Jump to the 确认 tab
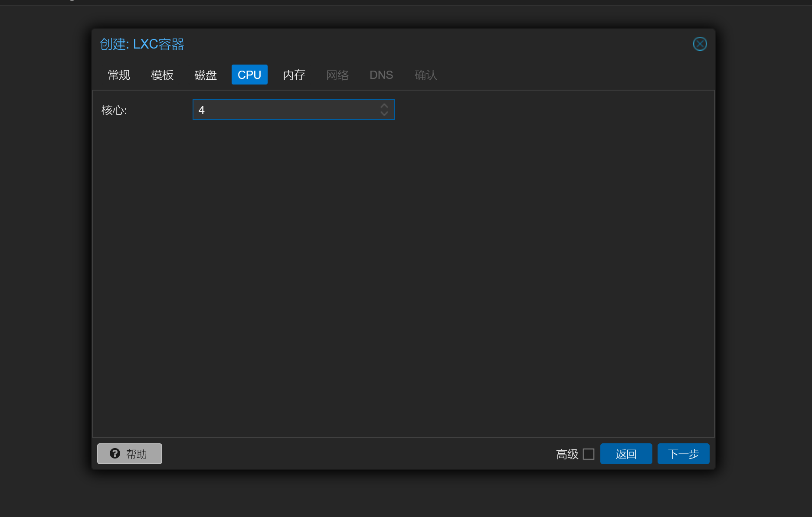 coord(426,75)
